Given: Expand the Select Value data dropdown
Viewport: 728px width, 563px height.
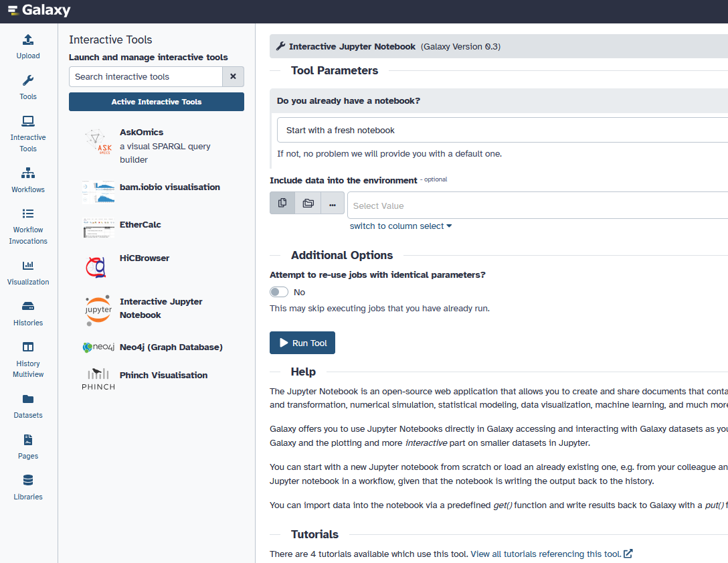Looking at the screenshot, I should 535,206.
